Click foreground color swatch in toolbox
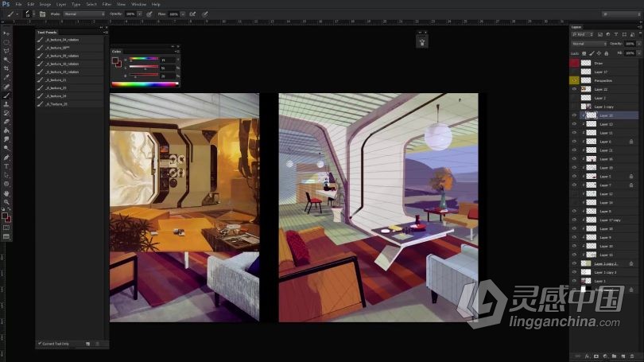 pyautogui.click(x=5, y=216)
